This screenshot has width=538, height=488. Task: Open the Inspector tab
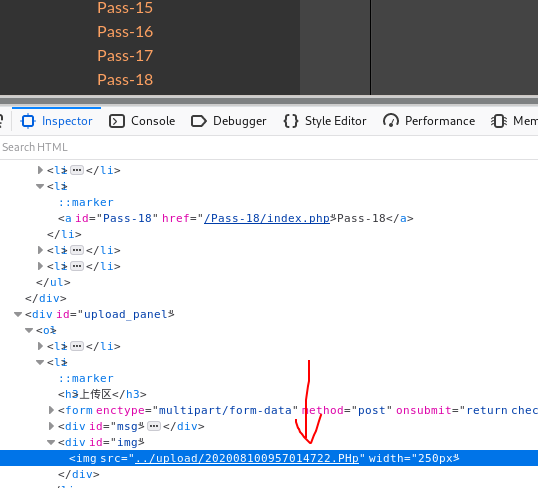point(57,121)
